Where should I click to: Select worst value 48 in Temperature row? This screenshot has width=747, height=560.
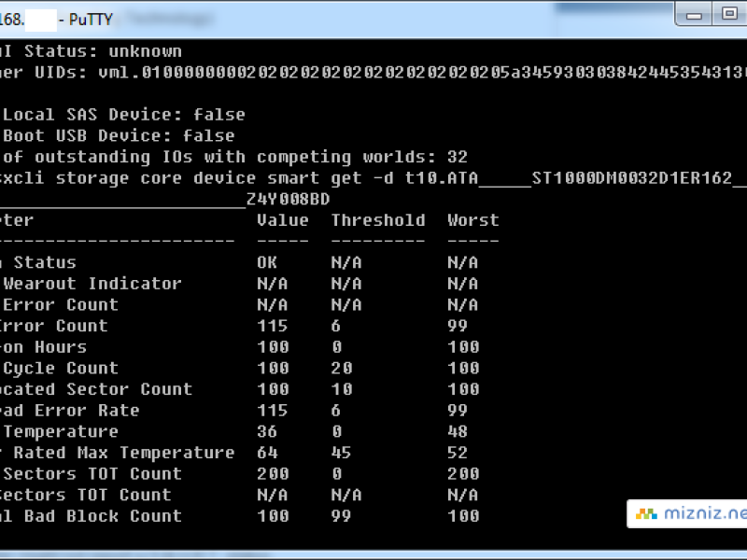pos(458,431)
